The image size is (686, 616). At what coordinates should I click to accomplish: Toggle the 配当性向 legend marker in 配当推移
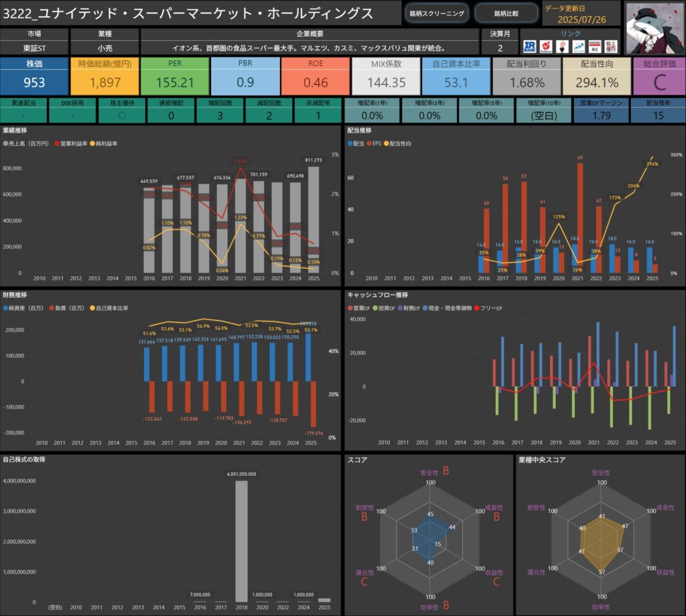coord(387,143)
